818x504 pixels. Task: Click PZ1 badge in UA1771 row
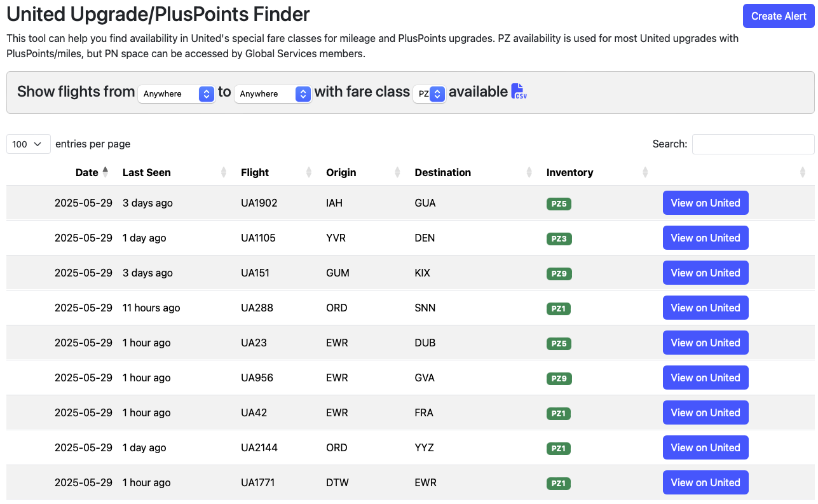(559, 484)
